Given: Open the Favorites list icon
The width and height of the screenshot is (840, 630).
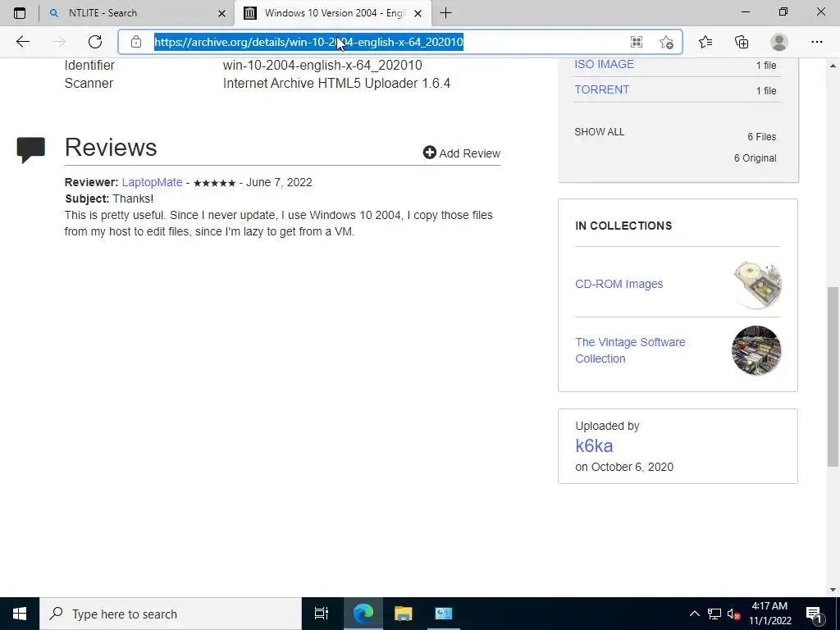Looking at the screenshot, I should (x=705, y=42).
